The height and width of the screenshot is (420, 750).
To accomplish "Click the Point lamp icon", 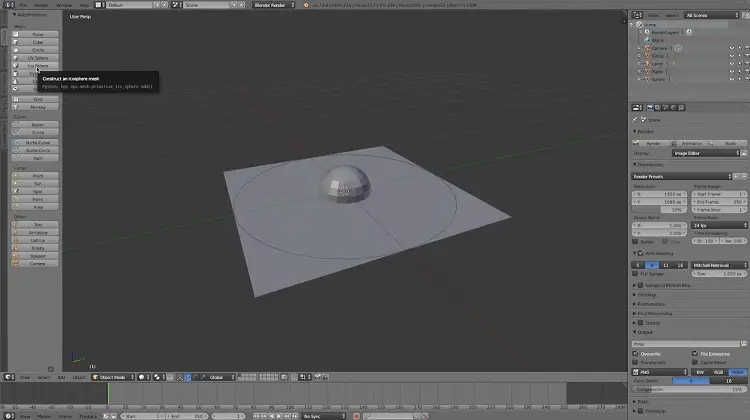I will pyautogui.click(x=16, y=176).
